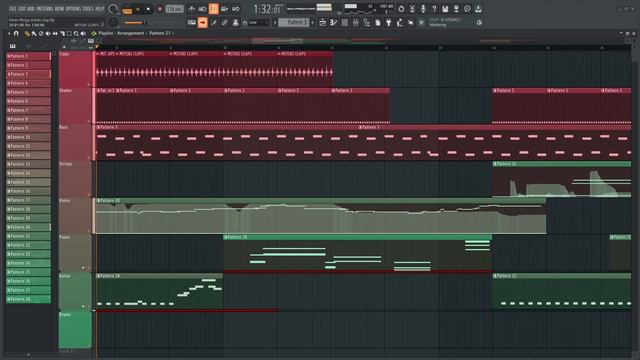Open the Piano roll icon
Screen dimensions: 640x360
333,22
